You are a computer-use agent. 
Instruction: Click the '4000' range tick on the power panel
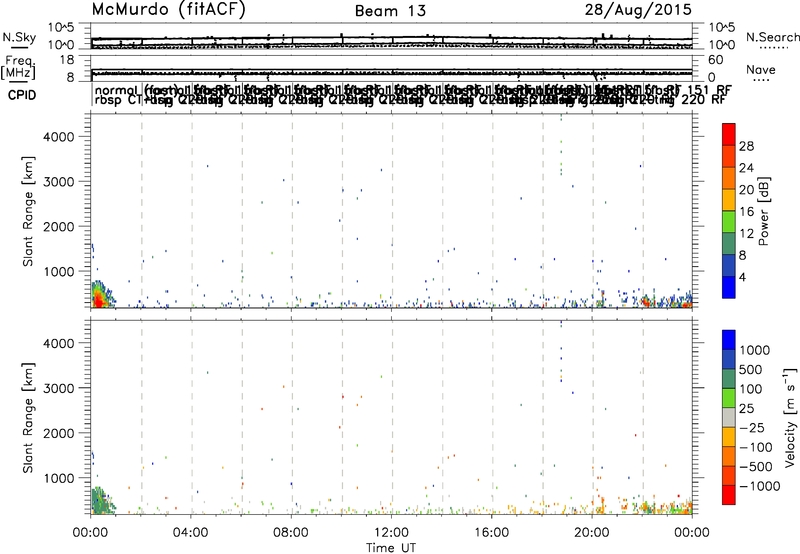tap(58, 137)
